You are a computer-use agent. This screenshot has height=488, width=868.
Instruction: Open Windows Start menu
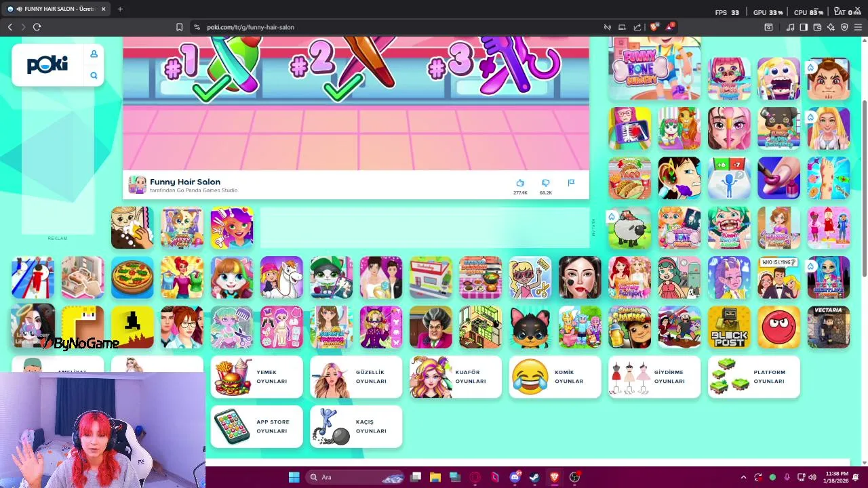click(294, 477)
